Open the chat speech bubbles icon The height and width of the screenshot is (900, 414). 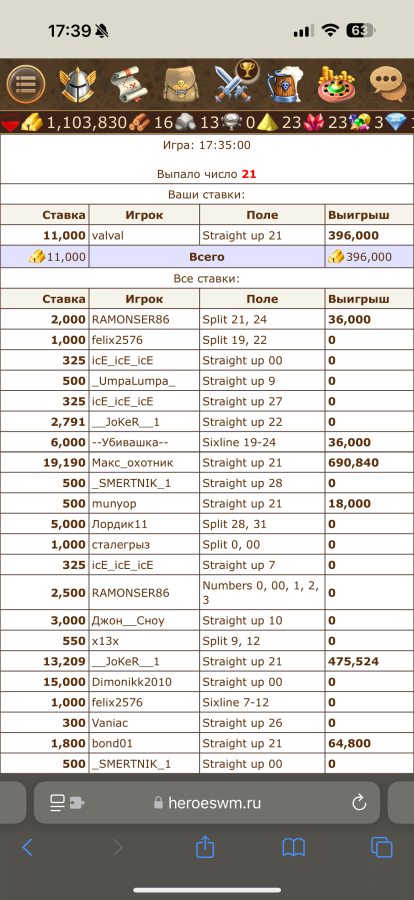(x=388, y=84)
